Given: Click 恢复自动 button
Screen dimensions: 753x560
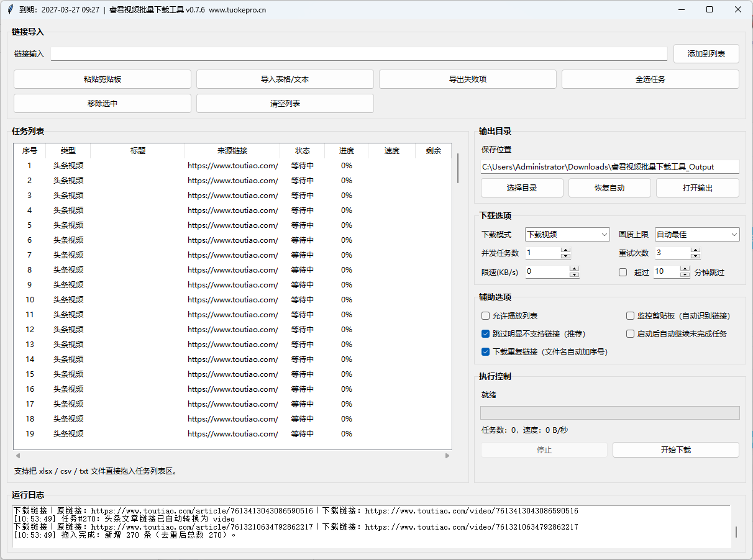Looking at the screenshot, I should click(609, 188).
